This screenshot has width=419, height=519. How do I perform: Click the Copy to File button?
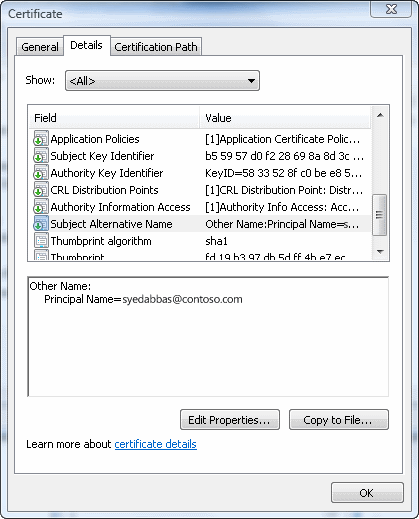coord(339,420)
